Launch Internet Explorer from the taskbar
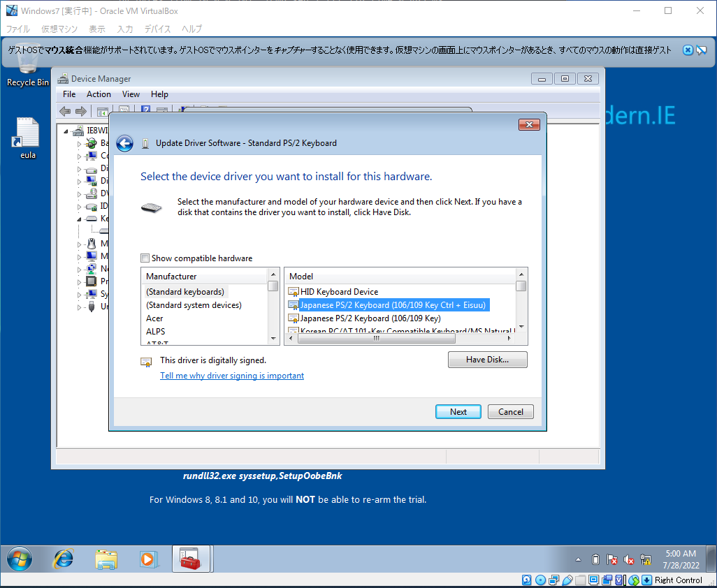 [64, 559]
